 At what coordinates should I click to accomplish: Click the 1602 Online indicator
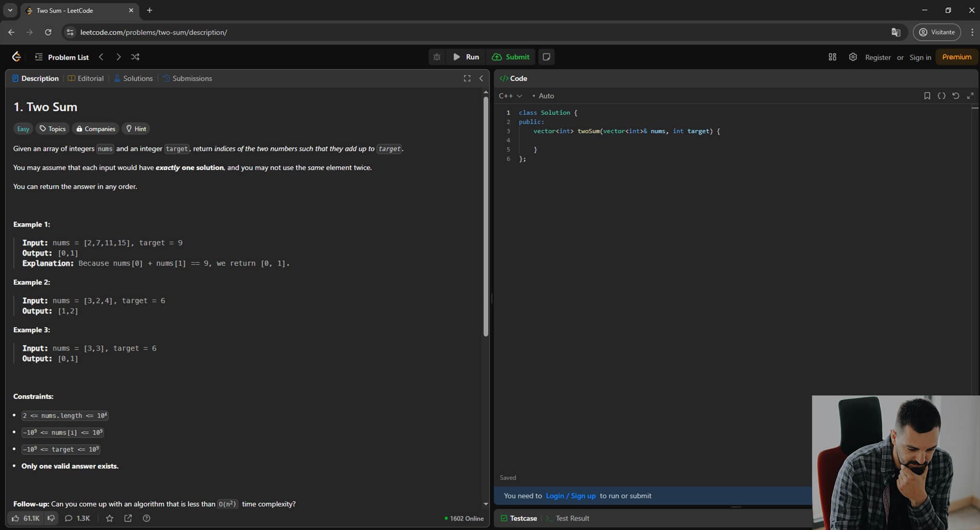tap(464, 518)
